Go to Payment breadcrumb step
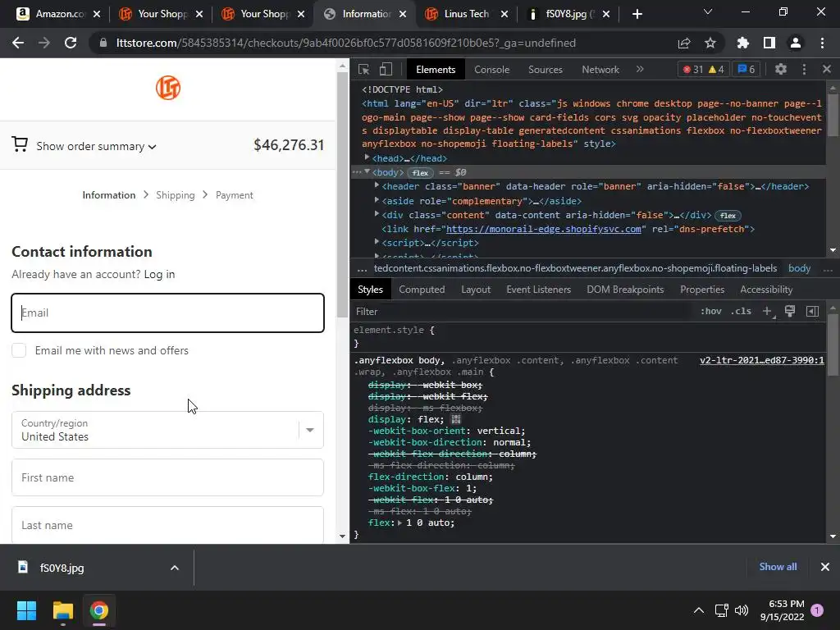840x630 pixels. pos(234,195)
